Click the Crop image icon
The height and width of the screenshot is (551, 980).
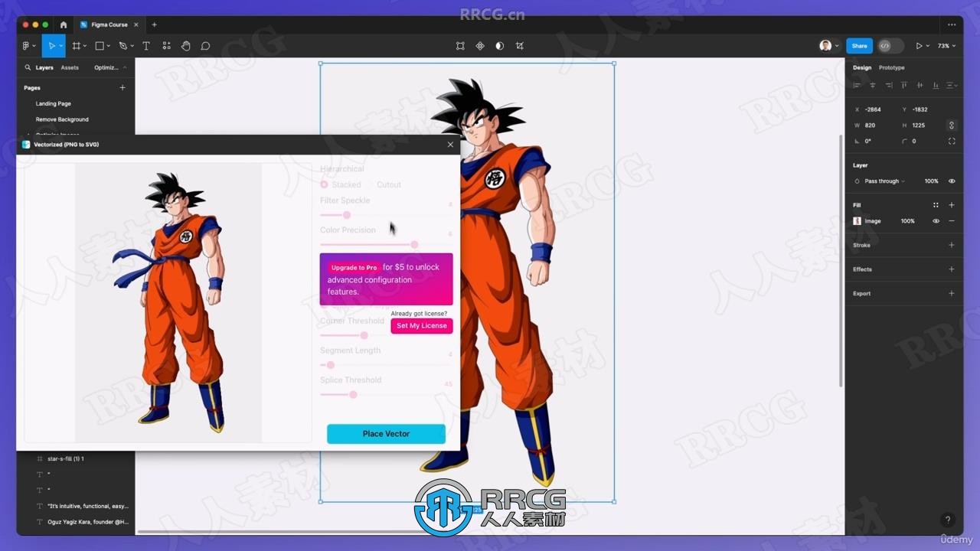click(520, 46)
